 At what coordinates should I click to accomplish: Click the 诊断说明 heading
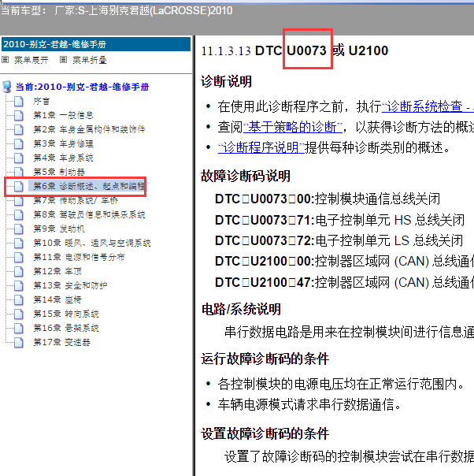pos(227,81)
